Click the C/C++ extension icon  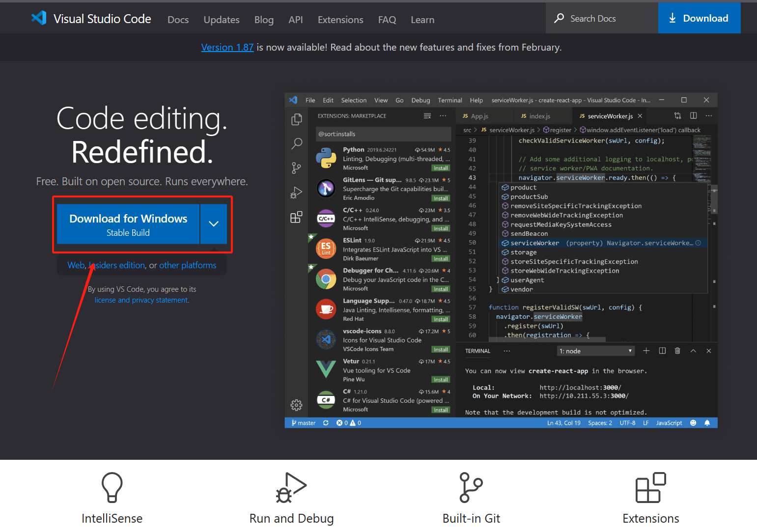coord(326,219)
